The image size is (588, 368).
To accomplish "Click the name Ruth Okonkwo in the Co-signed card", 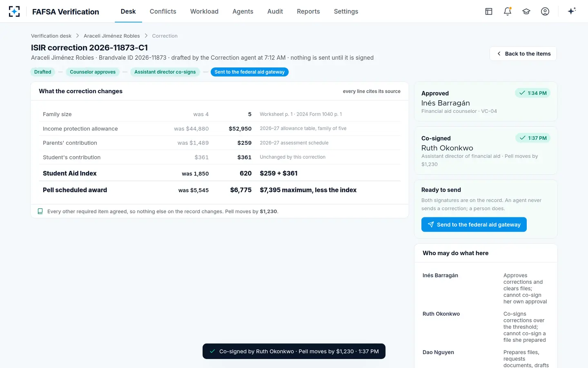I will (447, 148).
